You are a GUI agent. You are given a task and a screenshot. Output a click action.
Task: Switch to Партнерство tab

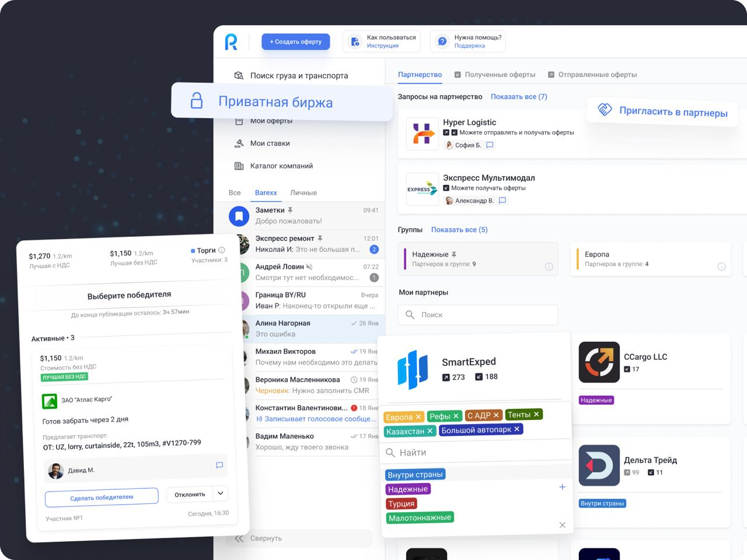(420, 75)
